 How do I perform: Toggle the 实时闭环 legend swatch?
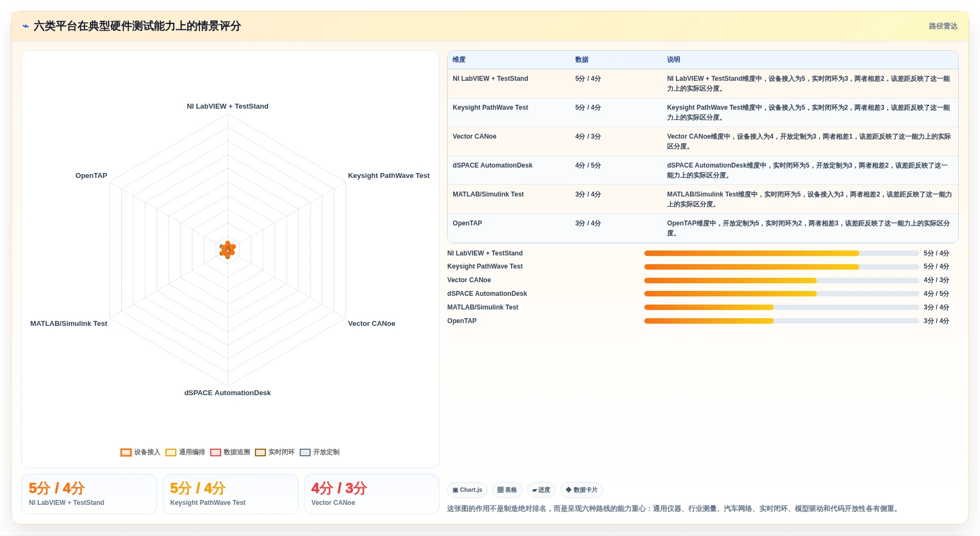[260, 452]
